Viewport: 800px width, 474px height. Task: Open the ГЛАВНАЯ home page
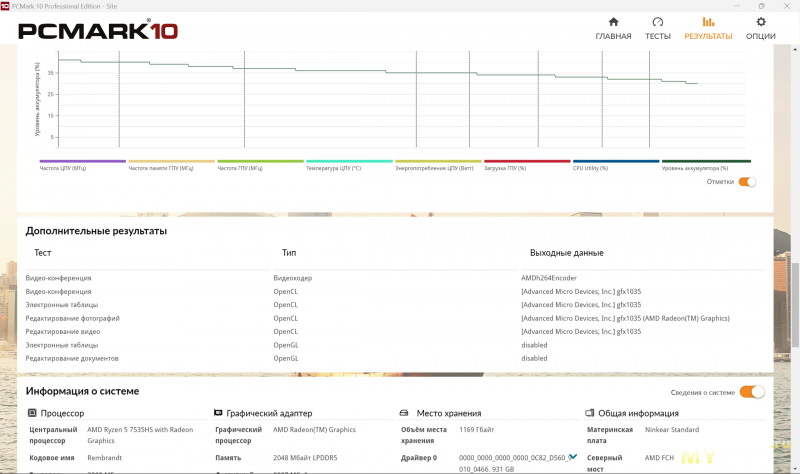pyautogui.click(x=613, y=28)
